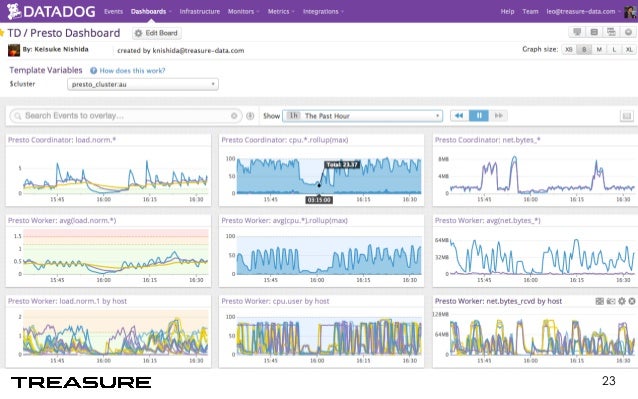The height and width of the screenshot is (399, 638).
Task: Click Keisuke Nishida's author avatar
Action: [x=14, y=50]
